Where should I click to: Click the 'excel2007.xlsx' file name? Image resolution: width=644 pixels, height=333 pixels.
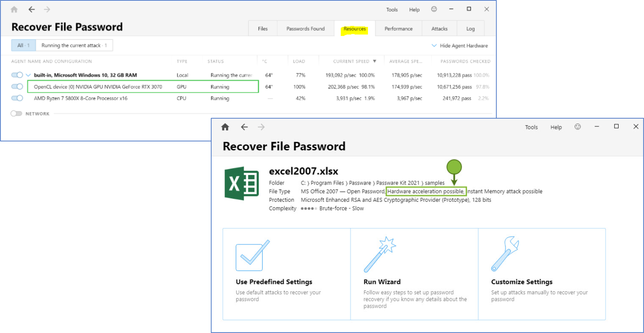304,171
